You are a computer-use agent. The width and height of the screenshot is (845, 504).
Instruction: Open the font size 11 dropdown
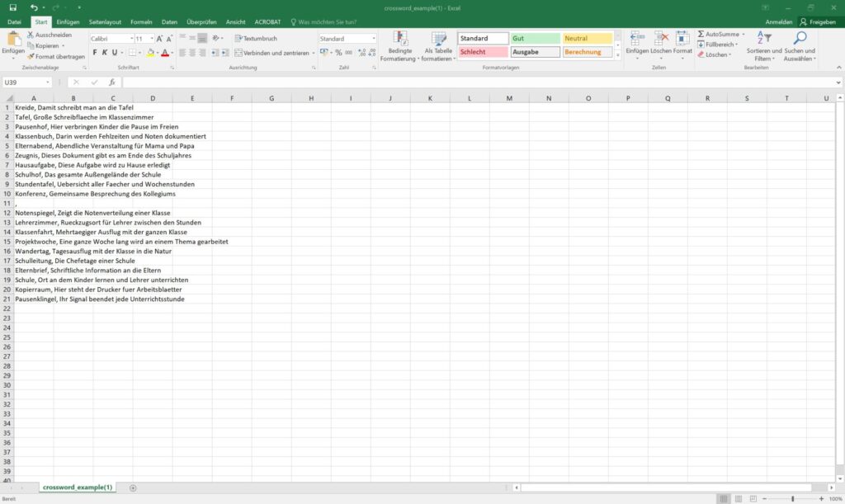coord(152,39)
